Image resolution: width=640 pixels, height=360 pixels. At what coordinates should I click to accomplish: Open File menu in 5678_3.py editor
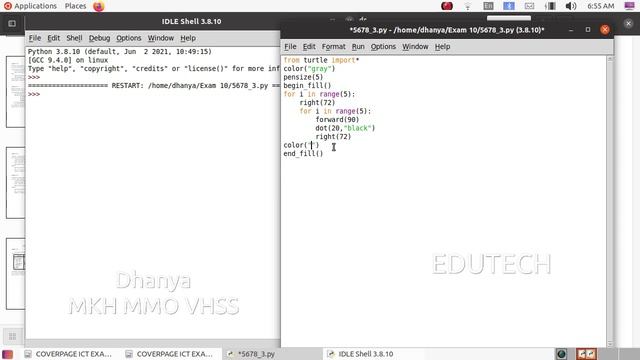tap(290, 47)
